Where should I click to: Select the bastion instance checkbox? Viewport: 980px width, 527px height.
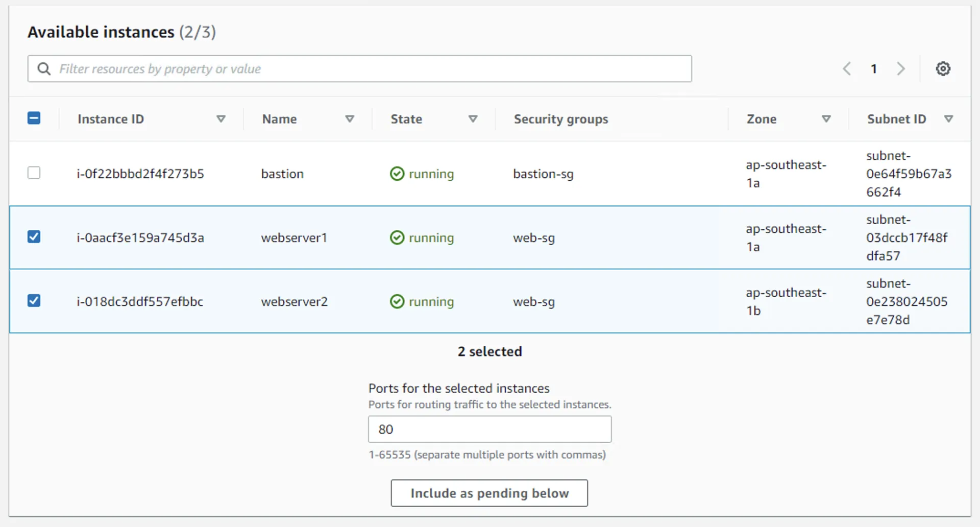click(34, 173)
